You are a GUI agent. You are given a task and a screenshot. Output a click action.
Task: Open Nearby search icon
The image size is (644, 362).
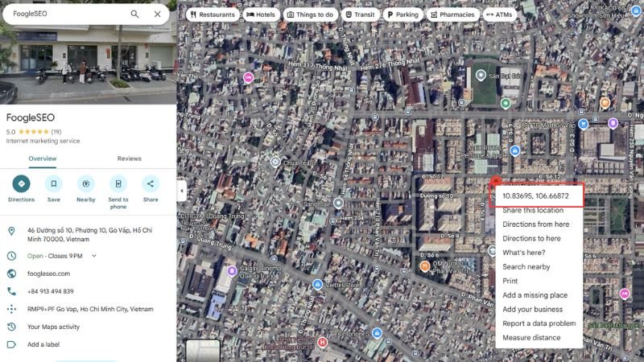[x=86, y=183]
